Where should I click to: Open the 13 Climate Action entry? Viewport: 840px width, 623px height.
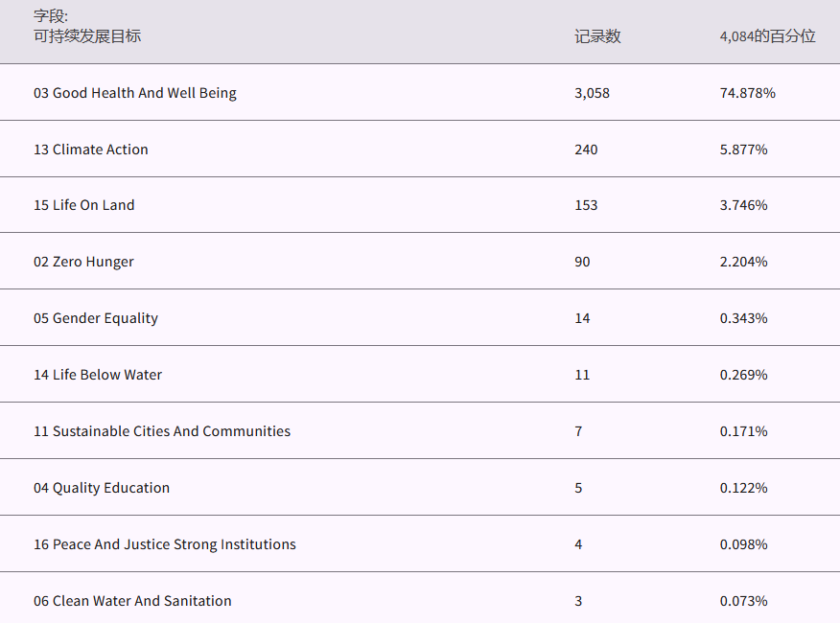click(91, 150)
